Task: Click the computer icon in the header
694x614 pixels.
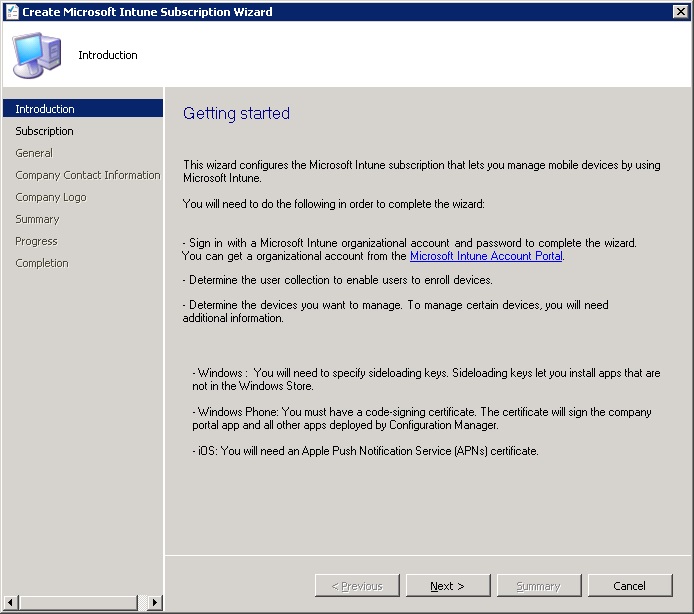Action: coord(36,55)
